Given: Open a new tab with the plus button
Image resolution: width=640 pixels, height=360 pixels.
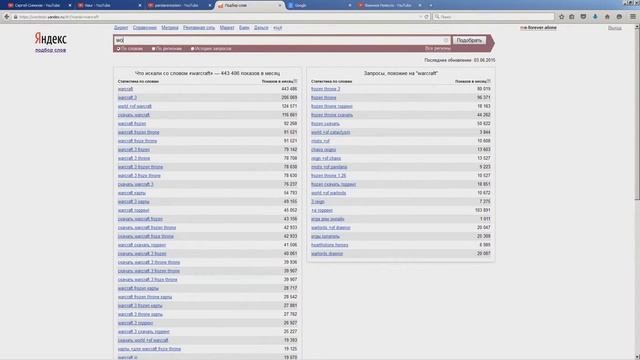Looking at the screenshot, I should [x=431, y=5].
